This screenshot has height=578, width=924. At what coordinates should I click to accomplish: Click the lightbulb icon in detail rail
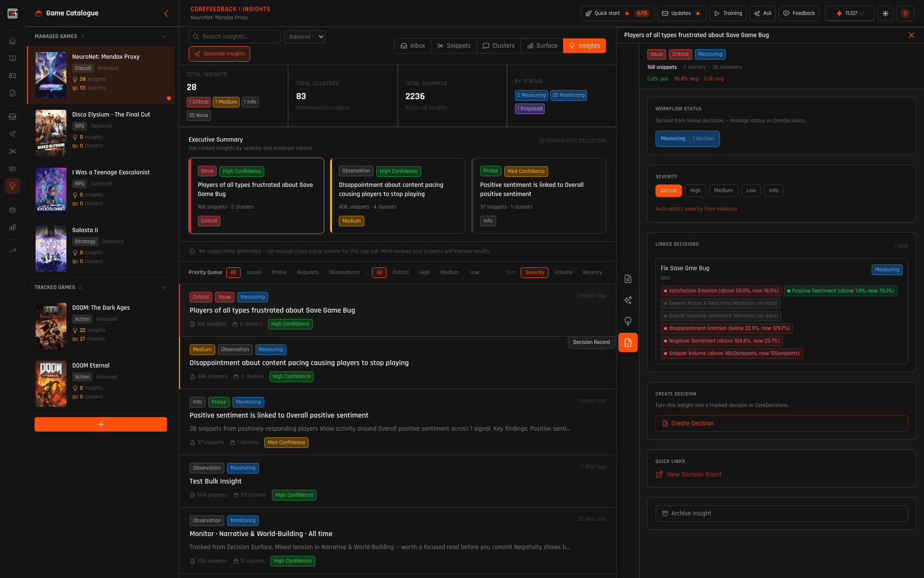coord(628,321)
